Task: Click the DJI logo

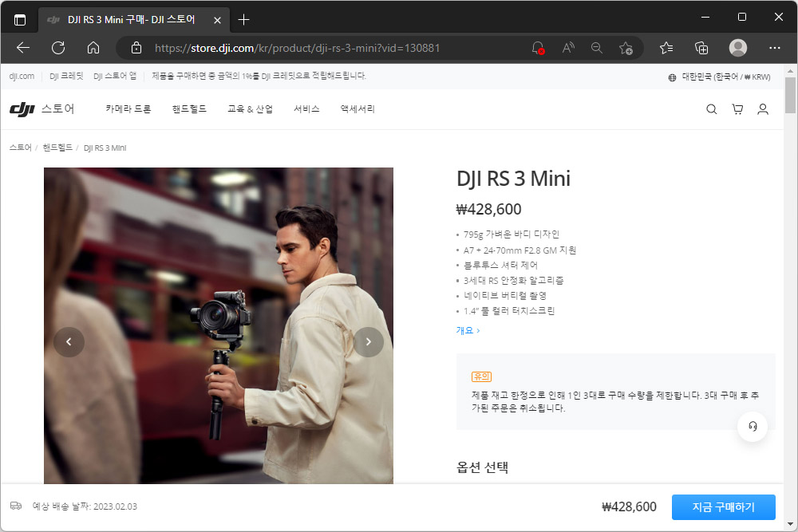Action: 22,108
